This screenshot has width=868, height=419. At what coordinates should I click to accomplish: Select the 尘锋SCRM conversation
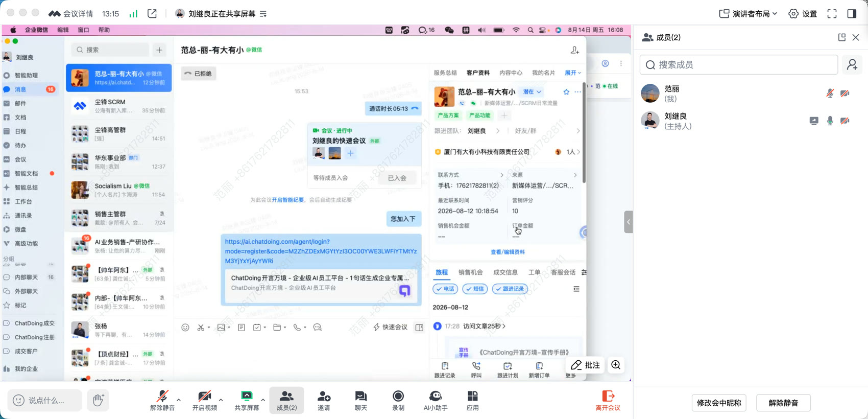[x=119, y=106]
